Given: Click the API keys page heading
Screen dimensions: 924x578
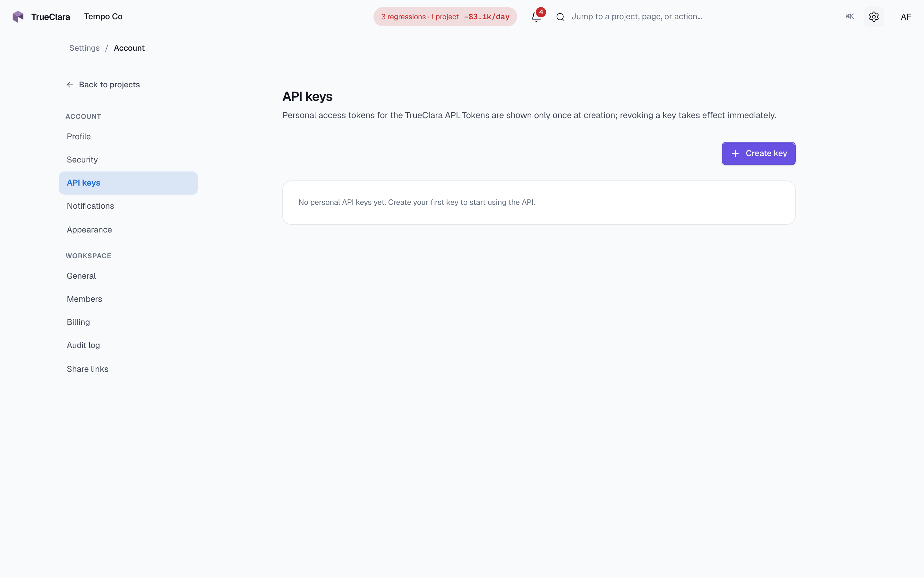Looking at the screenshot, I should point(307,97).
